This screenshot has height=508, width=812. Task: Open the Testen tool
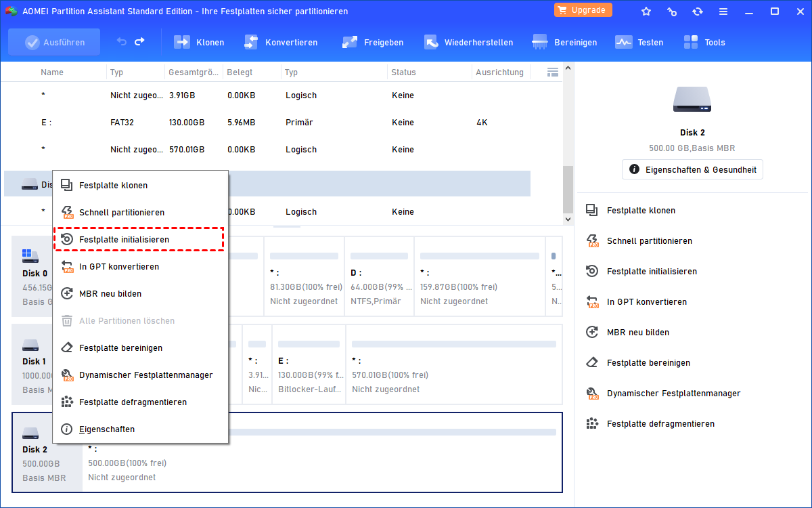(x=639, y=42)
